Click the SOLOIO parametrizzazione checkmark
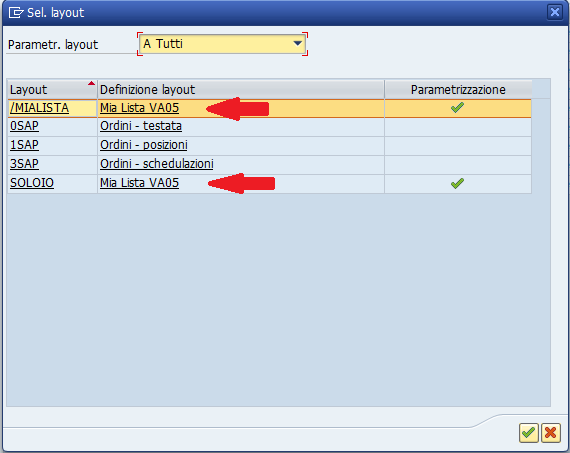The height and width of the screenshot is (453, 570). pos(457,183)
